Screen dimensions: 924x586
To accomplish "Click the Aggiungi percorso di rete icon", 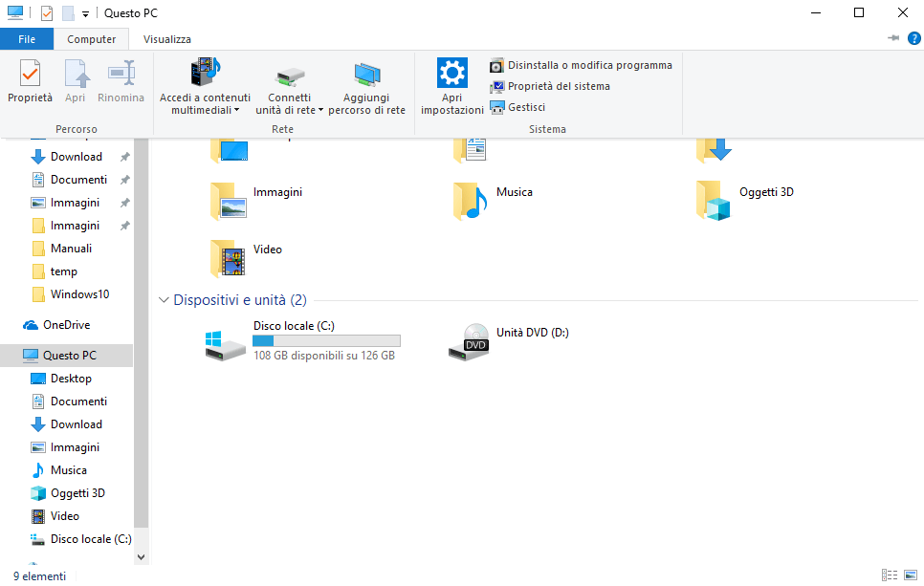I will 367,74.
